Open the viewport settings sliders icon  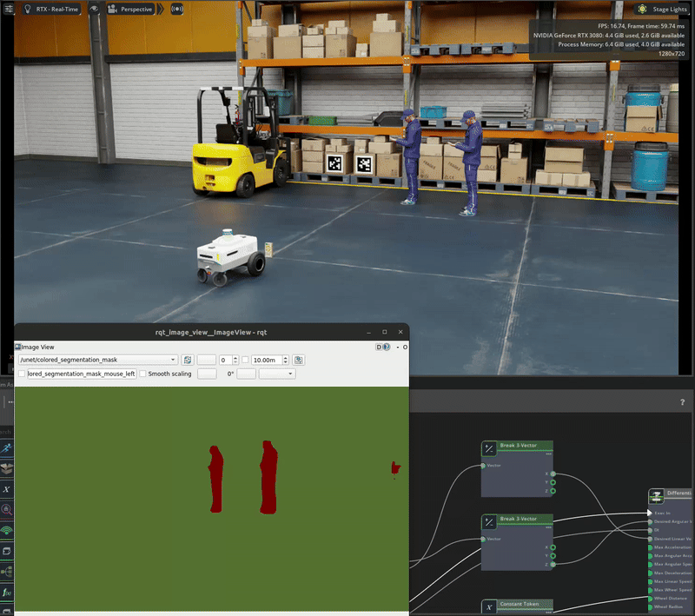tap(10, 9)
